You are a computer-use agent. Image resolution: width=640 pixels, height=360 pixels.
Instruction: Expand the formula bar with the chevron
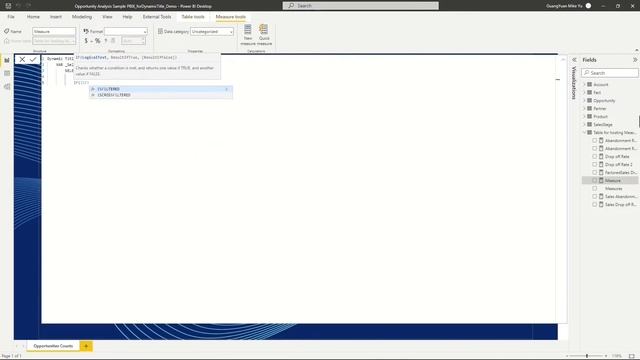563,60
